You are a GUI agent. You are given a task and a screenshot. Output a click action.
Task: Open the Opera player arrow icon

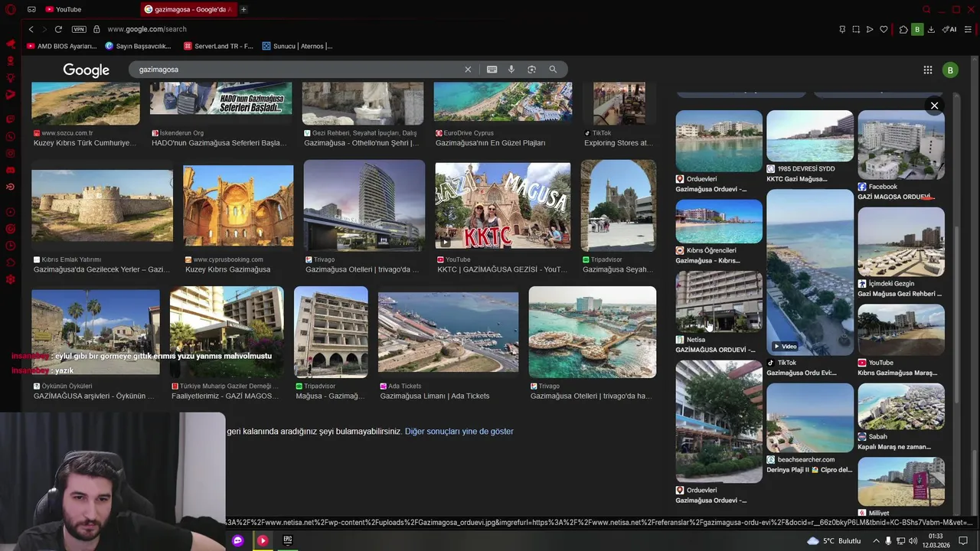870,29
